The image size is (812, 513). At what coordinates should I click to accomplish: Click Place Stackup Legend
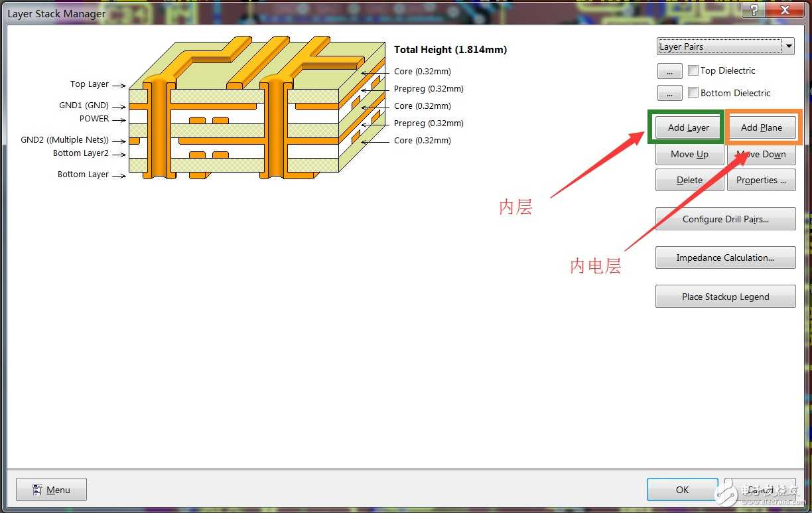(x=726, y=297)
